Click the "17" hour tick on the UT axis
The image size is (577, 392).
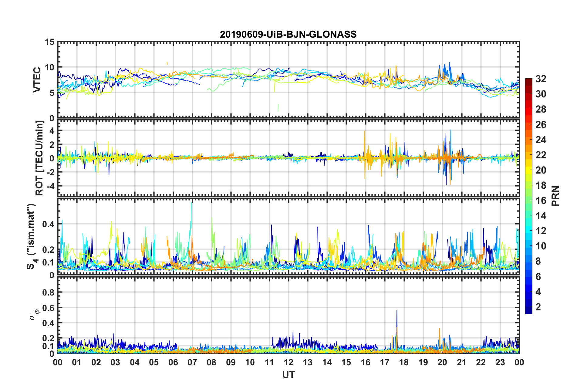tap(385, 362)
